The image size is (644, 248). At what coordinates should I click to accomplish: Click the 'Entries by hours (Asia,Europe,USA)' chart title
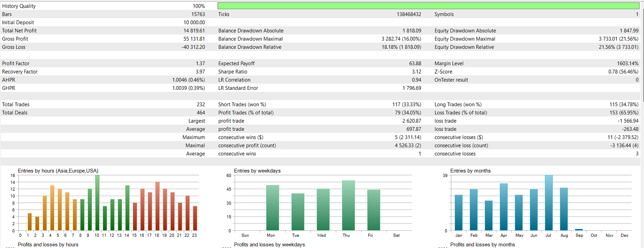pyautogui.click(x=58, y=171)
